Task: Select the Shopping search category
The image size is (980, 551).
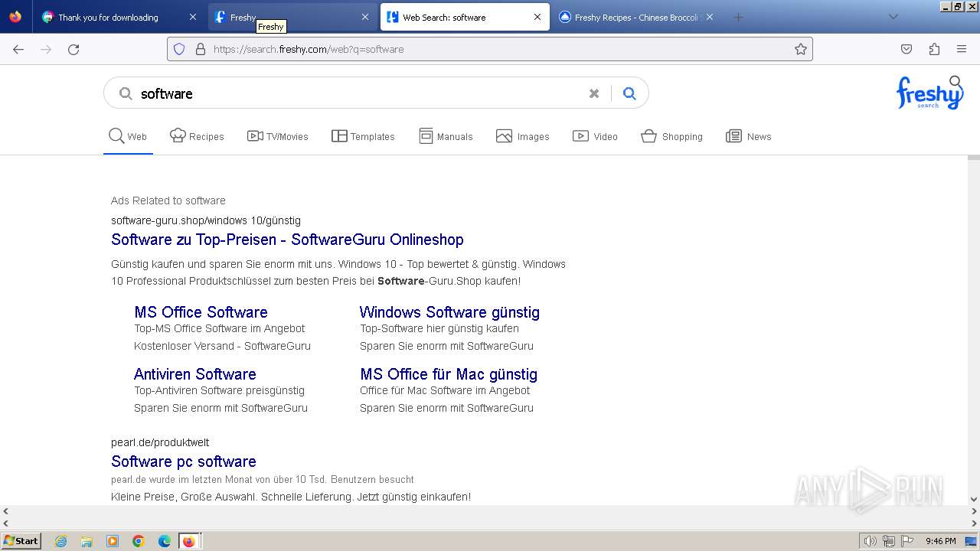Action: (671, 136)
